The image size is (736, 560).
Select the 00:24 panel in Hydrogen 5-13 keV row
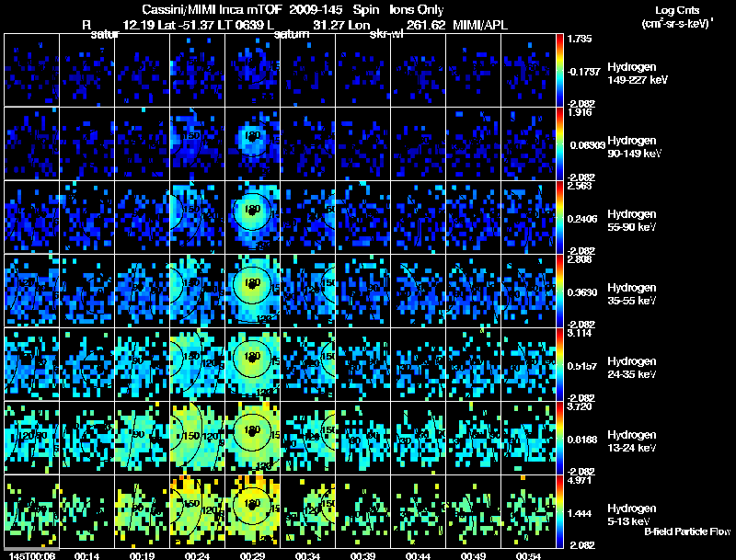(x=197, y=511)
